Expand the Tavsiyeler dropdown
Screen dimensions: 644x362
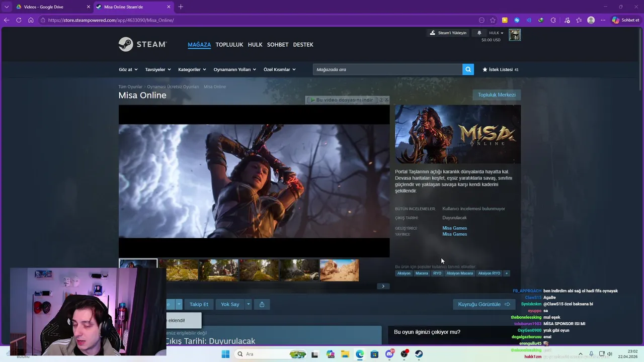tap(158, 69)
